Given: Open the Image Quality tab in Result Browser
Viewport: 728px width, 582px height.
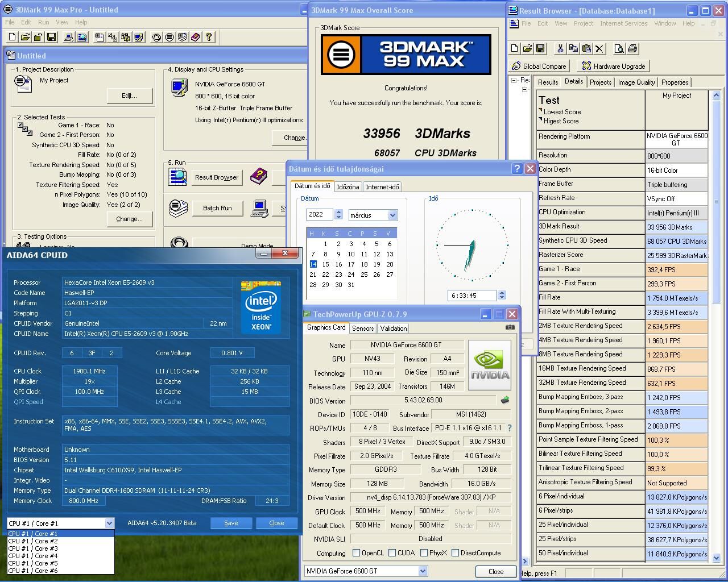Looking at the screenshot, I should pos(636,82).
